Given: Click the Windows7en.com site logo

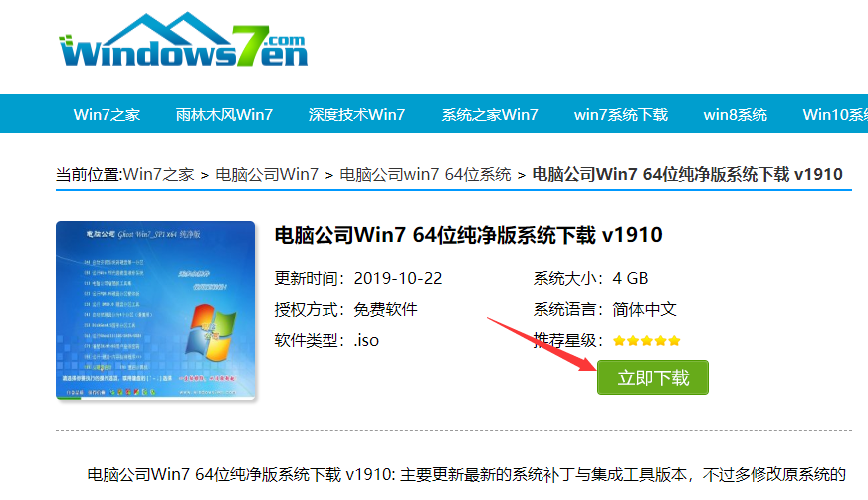Looking at the screenshot, I should pos(183,40).
